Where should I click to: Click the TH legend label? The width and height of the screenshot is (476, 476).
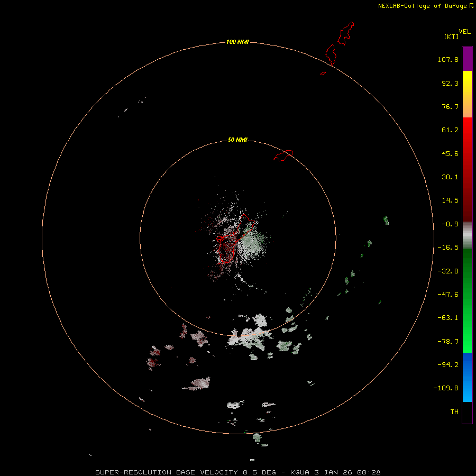pos(454,411)
